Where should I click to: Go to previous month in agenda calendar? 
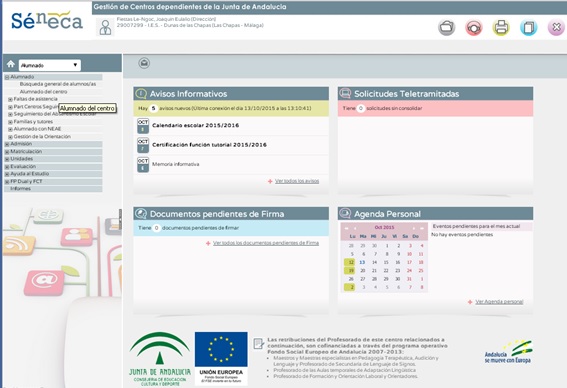coord(355,228)
